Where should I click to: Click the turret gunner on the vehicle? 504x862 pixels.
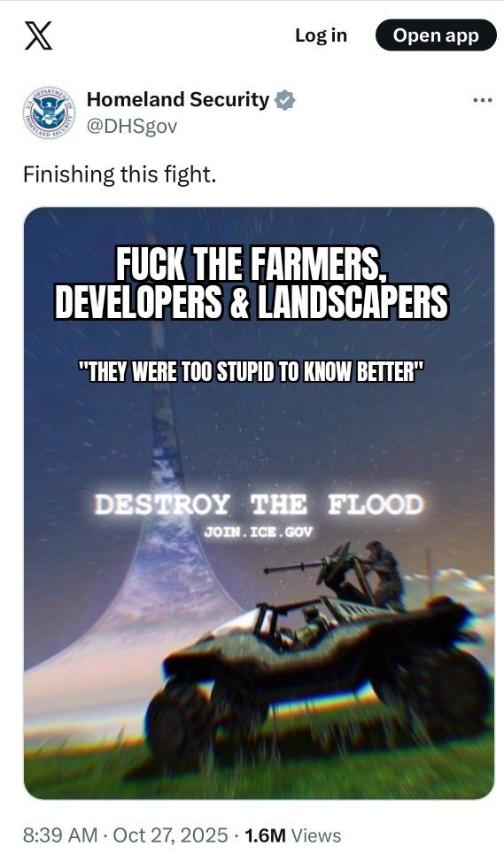pos(384,574)
